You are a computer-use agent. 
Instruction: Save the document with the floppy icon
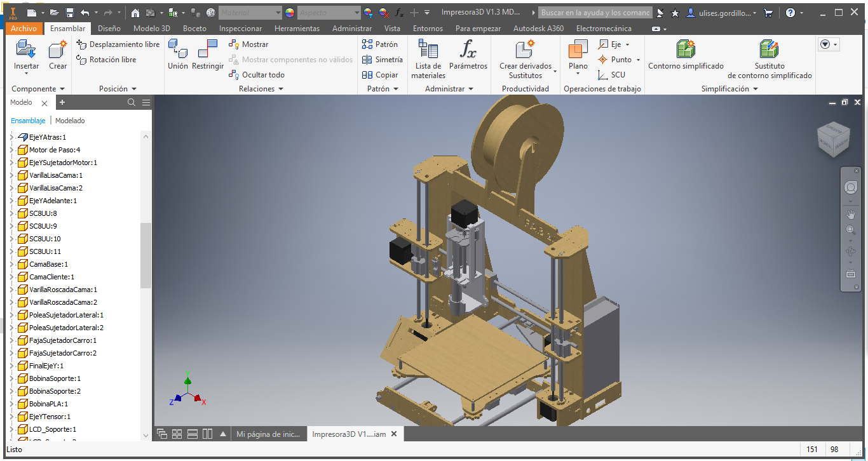70,13
